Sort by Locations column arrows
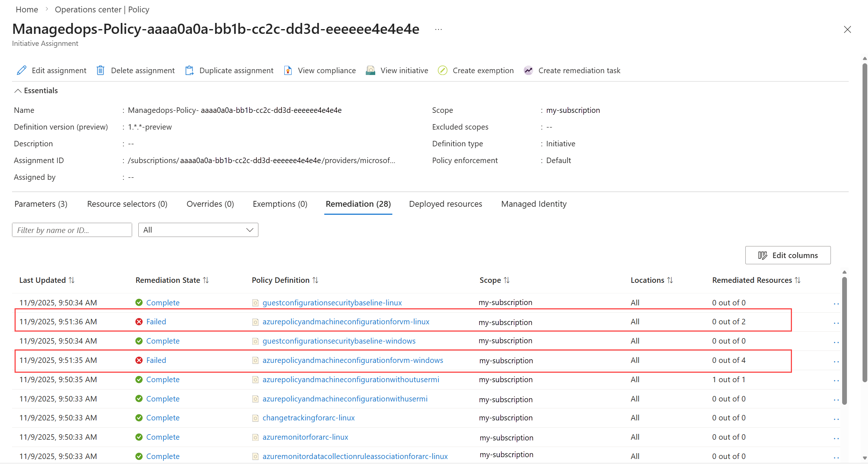 pyautogui.click(x=670, y=280)
